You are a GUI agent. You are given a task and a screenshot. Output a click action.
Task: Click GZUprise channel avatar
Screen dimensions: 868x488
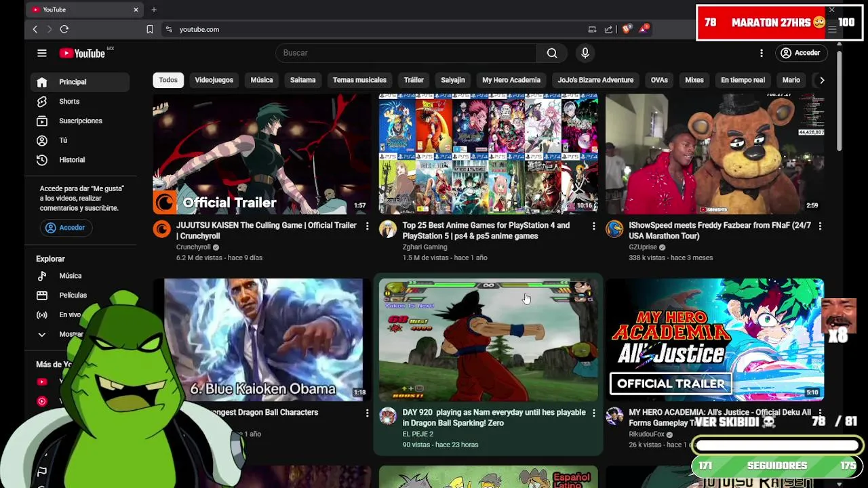pos(614,229)
